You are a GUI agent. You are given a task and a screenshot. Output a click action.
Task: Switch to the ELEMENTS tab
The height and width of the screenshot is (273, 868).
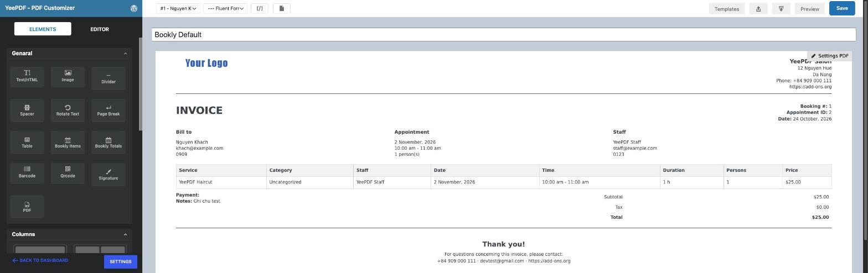click(x=43, y=29)
